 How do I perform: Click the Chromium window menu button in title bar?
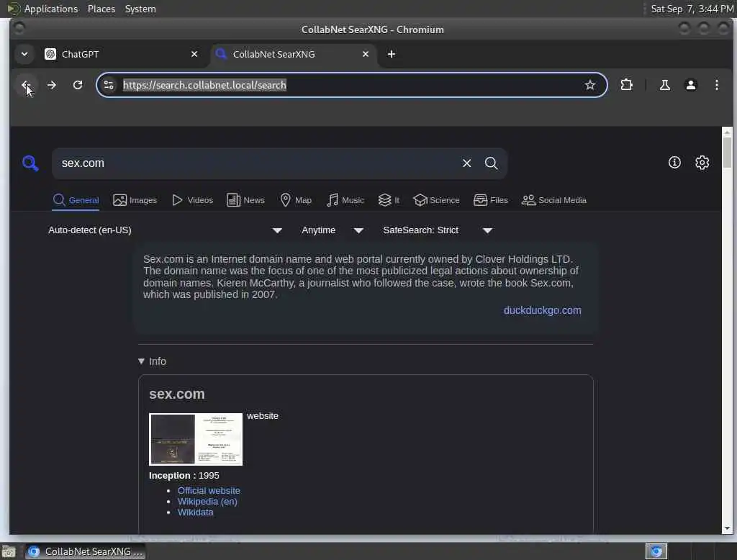click(19, 29)
